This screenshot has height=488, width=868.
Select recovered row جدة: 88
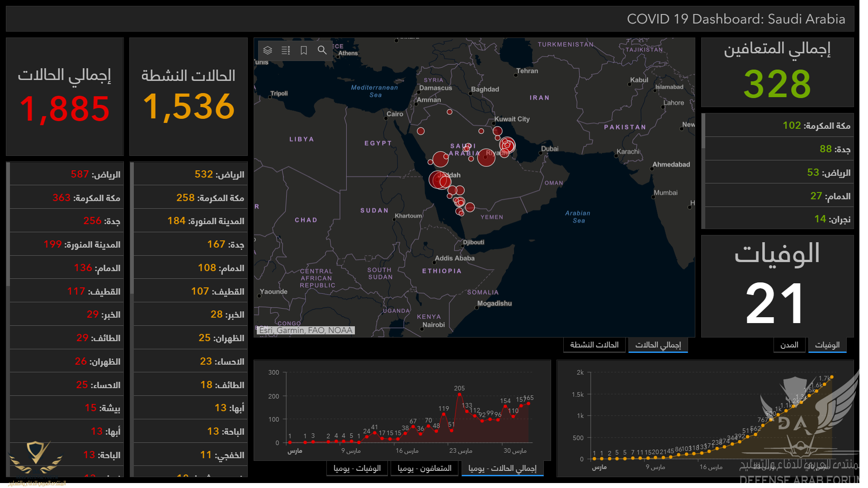tap(779, 149)
